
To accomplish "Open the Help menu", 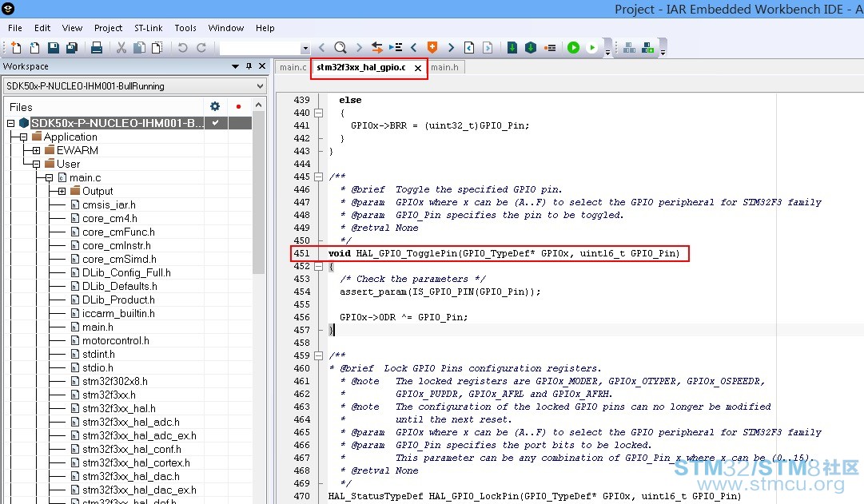I will [265, 28].
